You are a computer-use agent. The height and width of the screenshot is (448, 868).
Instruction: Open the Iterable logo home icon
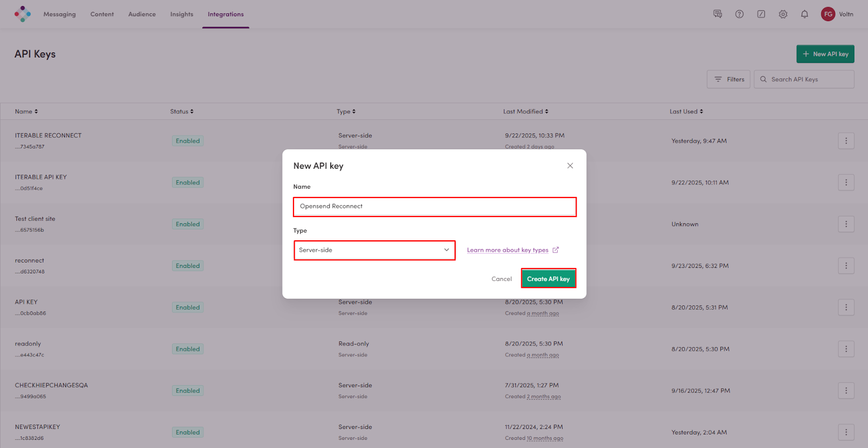23,14
